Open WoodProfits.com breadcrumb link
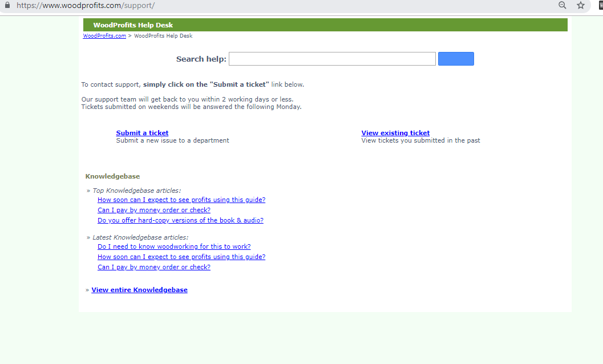Image resolution: width=603 pixels, height=364 pixels. click(104, 36)
